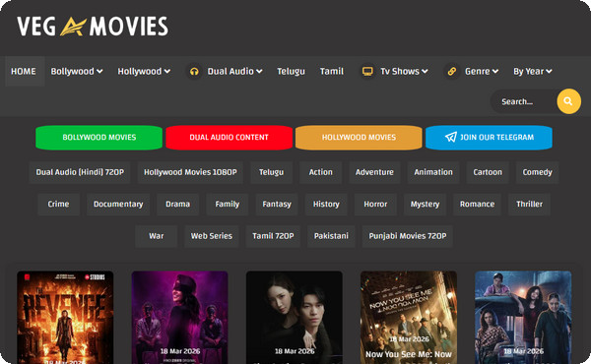591x364 pixels.
Task: Open the dark poster of a couple
Action: [x=295, y=317]
